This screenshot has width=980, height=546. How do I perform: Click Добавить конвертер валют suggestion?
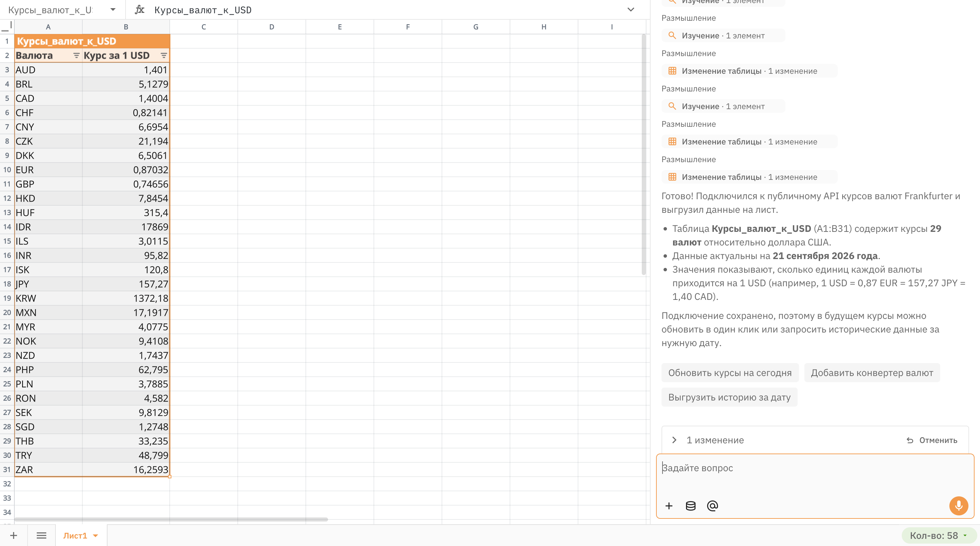(872, 373)
